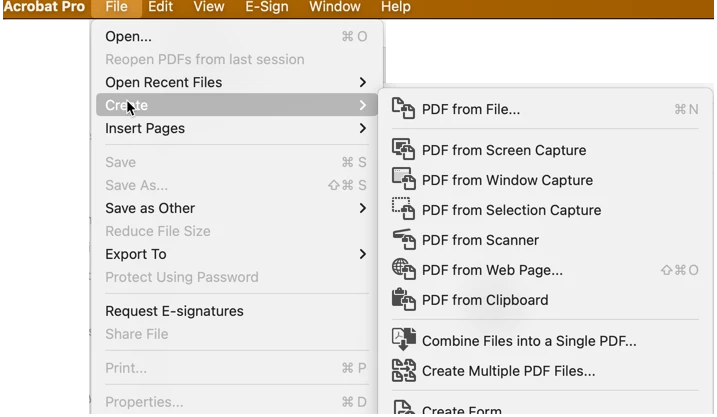Click the Combine Files into a Single PDF icon

(403, 340)
